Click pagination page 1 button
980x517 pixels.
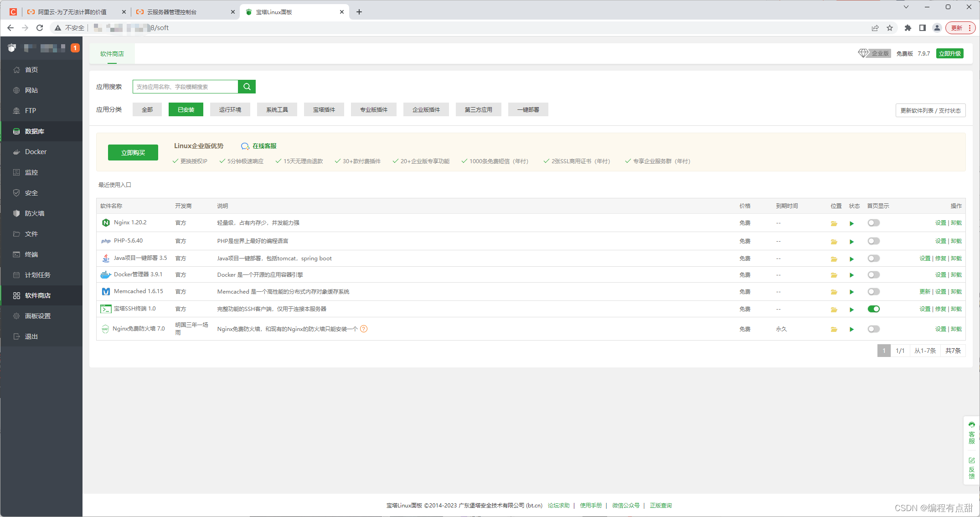pyautogui.click(x=884, y=351)
